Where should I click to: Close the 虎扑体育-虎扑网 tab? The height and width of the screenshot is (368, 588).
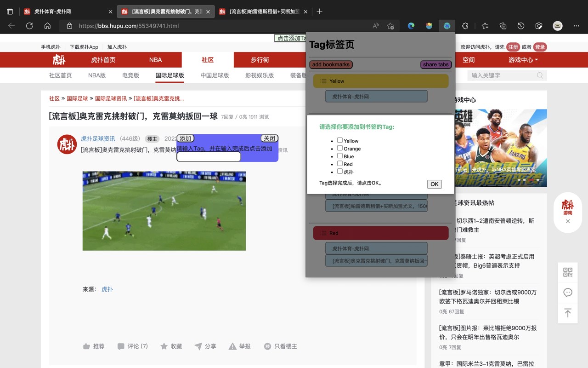click(110, 11)
